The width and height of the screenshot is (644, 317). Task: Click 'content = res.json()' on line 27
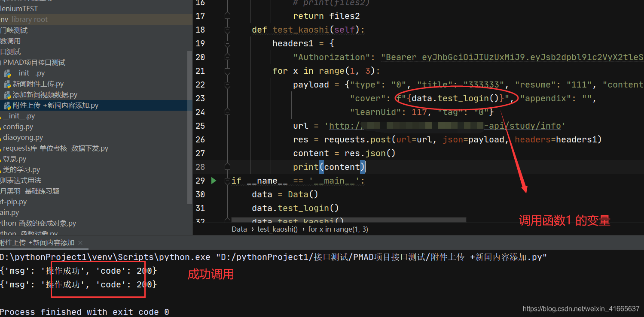pos(344,153)
